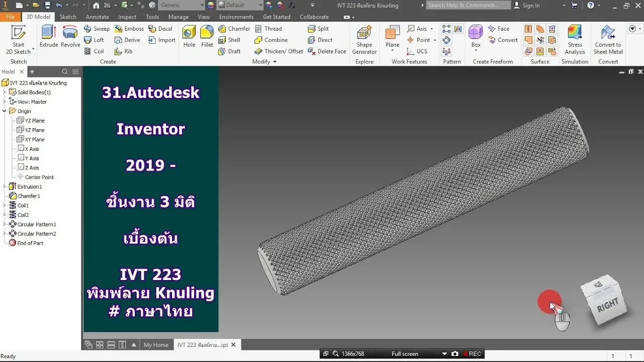The image size is (644, 362).
Task: Select Coil2 in model browser
Action: coord(19,215)
